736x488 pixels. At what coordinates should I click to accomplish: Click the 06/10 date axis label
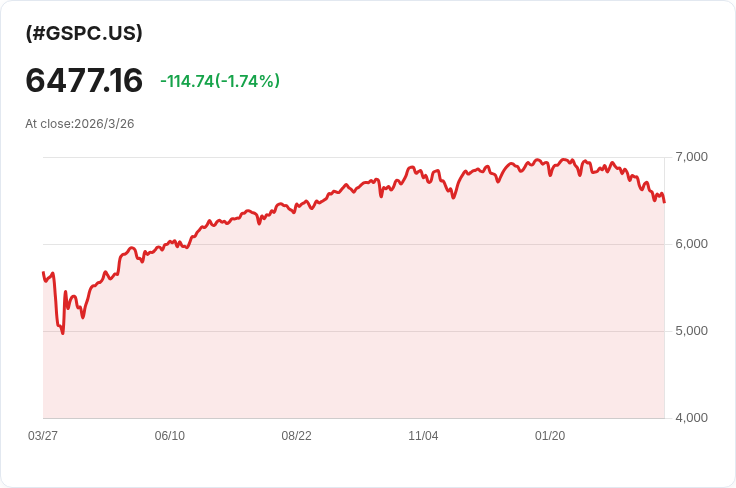[x=170, y=436]
